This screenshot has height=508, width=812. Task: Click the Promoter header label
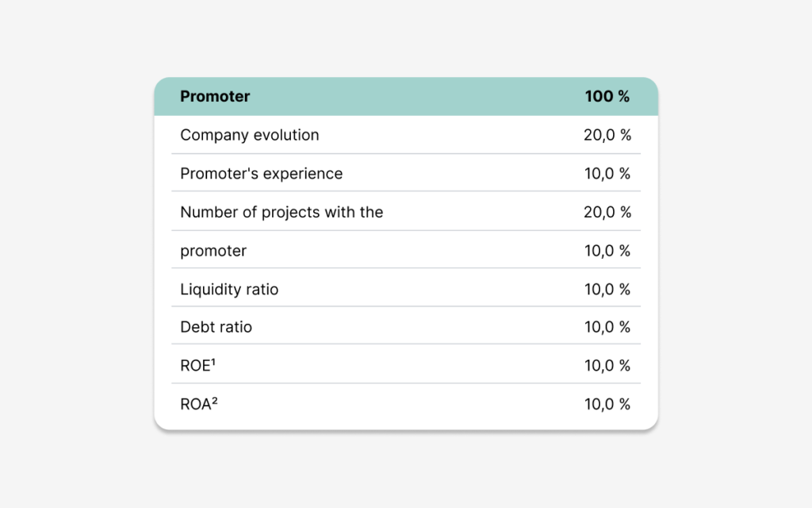pos(215,96)
